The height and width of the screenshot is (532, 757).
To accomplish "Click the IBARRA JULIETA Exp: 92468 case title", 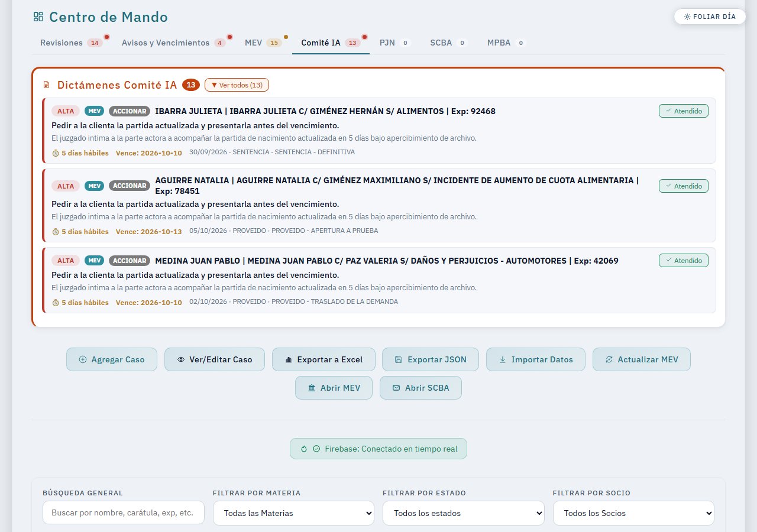I will (x=325, y=111).
